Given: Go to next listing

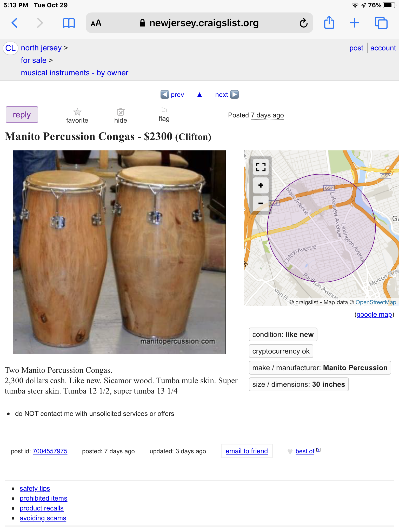Looking at the screenshot, I should tap(227, 95).
